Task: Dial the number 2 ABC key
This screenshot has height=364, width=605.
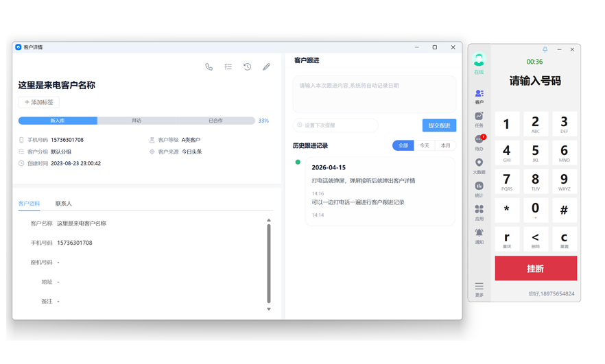Action: (x=536, y=124)
